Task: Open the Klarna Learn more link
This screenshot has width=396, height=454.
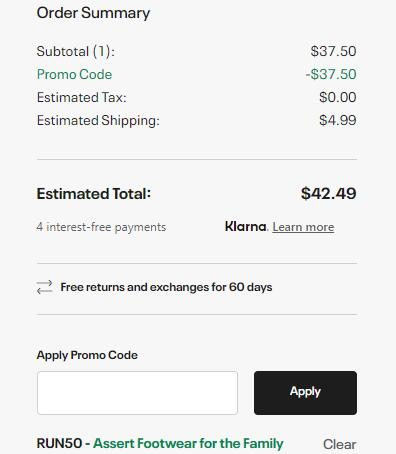Action: [x=303, y=227]
